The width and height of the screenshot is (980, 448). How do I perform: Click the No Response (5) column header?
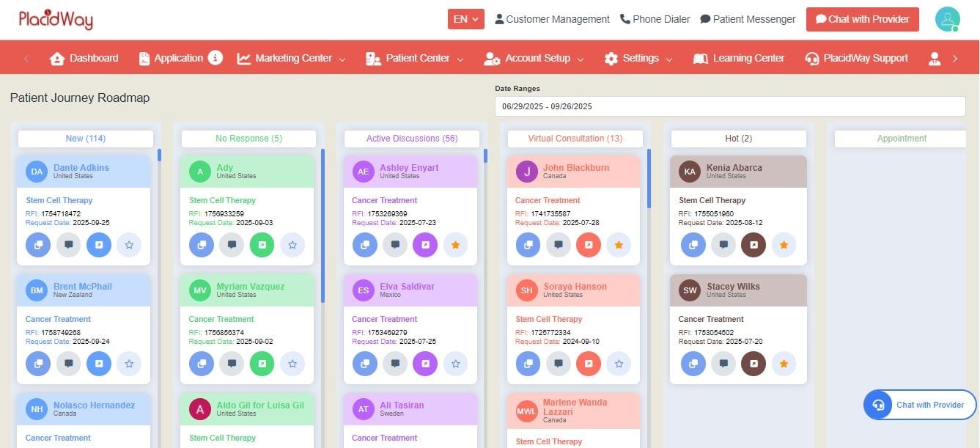[x=248, y=139]
